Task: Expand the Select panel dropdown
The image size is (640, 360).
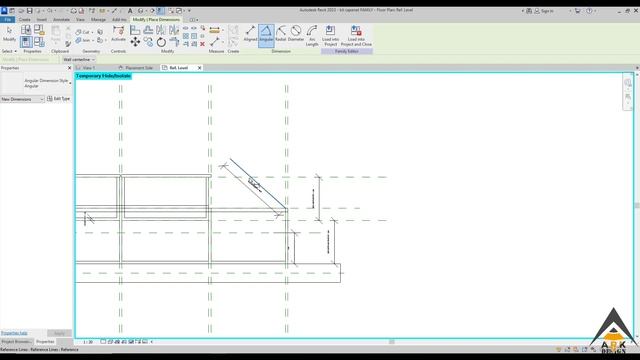Action: [x=9, y=51]
